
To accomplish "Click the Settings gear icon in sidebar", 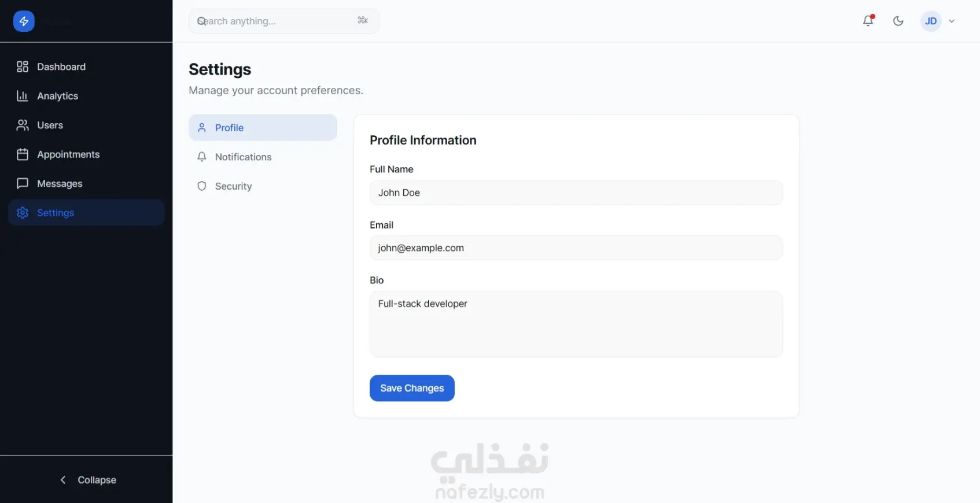I will click(23, 213).
